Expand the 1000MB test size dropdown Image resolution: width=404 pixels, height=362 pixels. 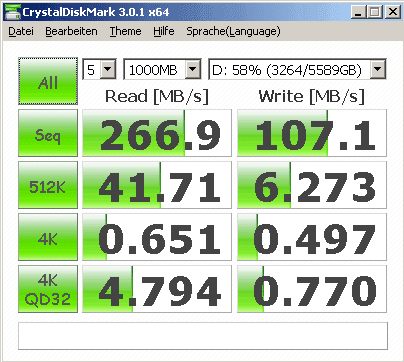192,69
